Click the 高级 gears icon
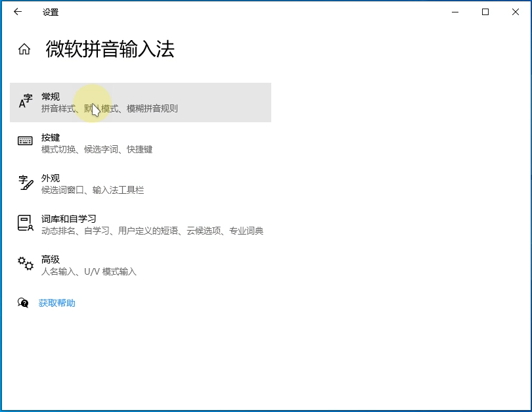Image resolution: width=532 pixels, height=412 pixels. (26, 263)
